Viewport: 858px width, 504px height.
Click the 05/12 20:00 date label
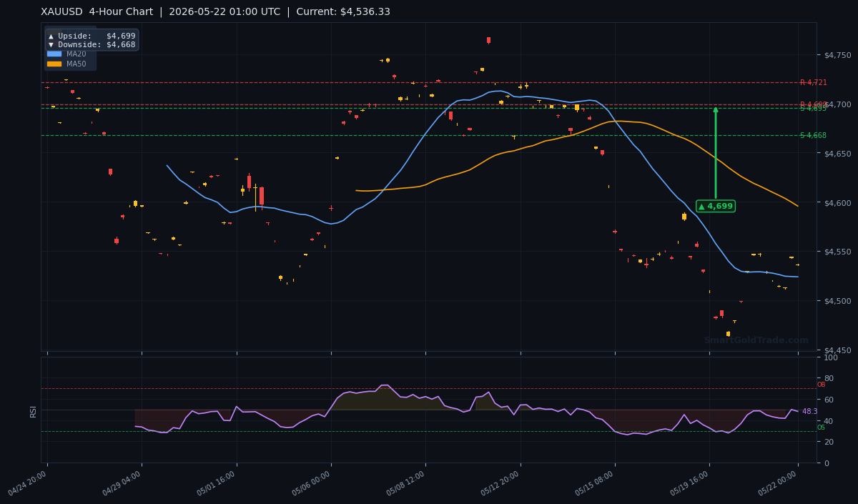point(500,483)
